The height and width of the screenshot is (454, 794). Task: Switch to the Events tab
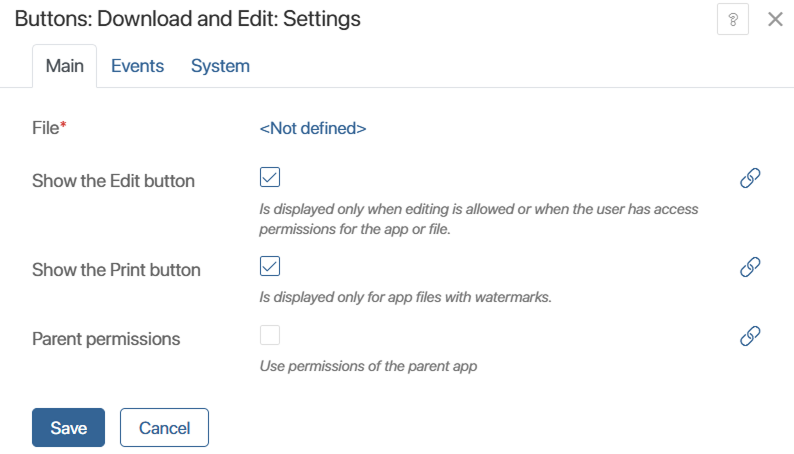coord(137,66)
